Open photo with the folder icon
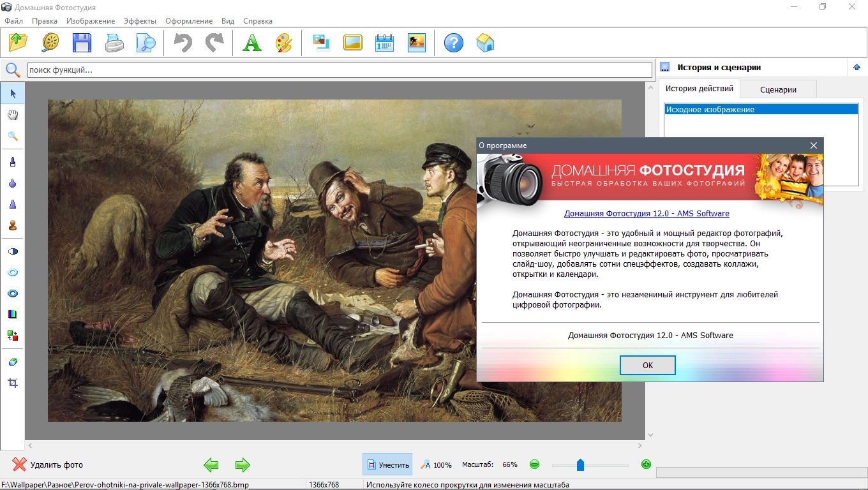This screenshot has height=490, width=868. pyautogui.click(x=19, y=43)
